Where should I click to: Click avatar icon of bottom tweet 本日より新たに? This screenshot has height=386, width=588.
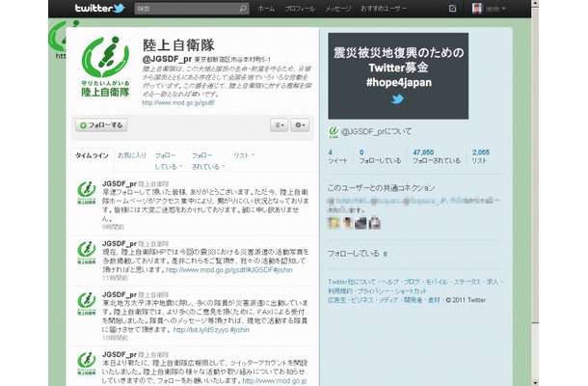coord(87,364)
